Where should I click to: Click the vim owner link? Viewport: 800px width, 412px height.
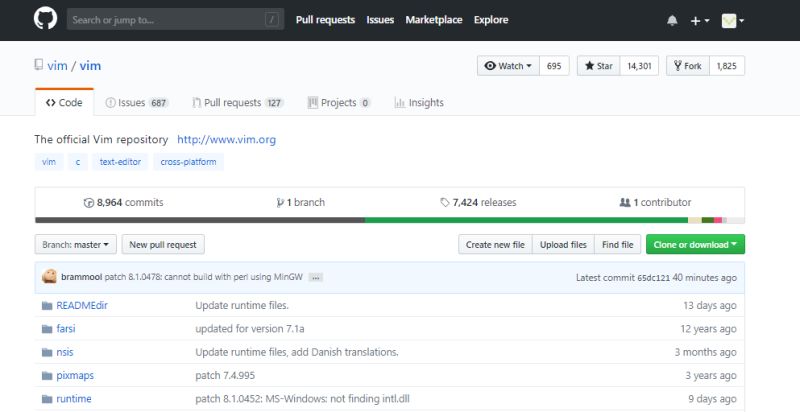point(57,66)
